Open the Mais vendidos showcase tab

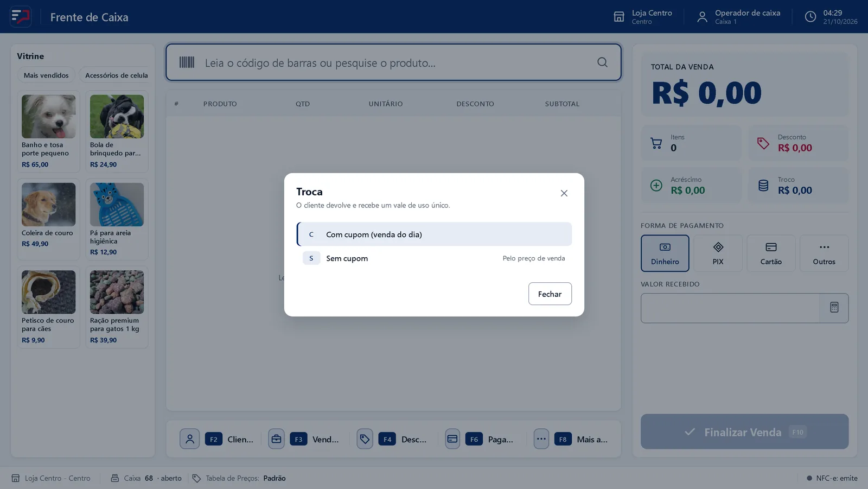tap(46, 75)
